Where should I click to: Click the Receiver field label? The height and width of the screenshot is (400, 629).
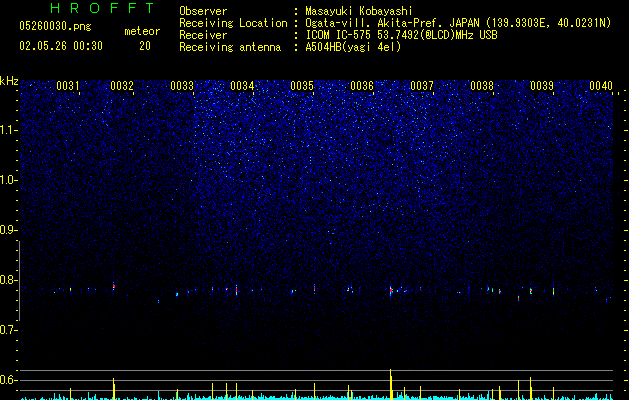point(203,35)
